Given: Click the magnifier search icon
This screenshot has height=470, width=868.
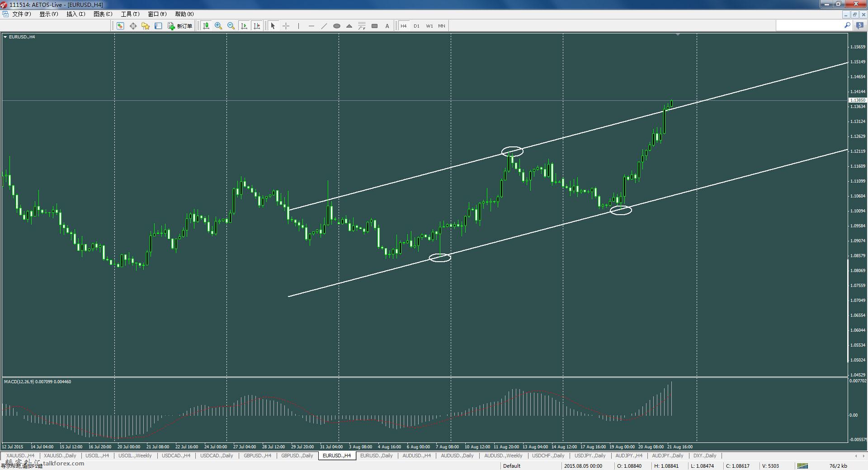Looking at the screenshot, I should pos(847,26).
